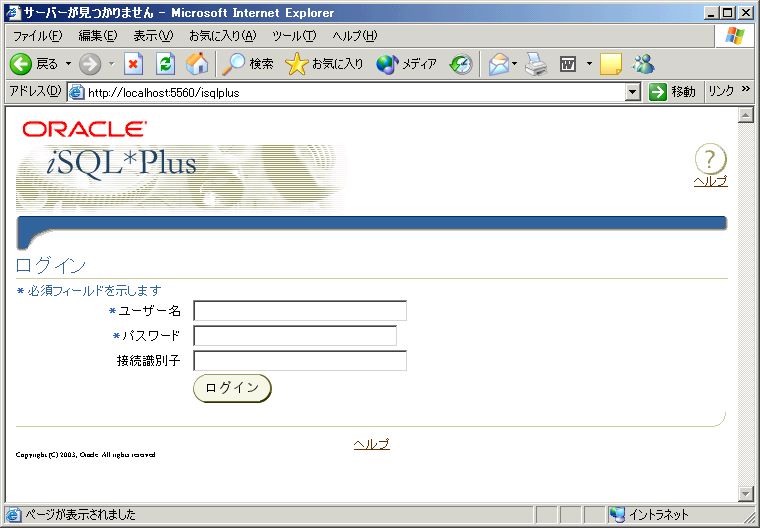Click the green Back arrow icon
Image resolution: width=760 pixels, height=528 pixels.
click(20, 64)
